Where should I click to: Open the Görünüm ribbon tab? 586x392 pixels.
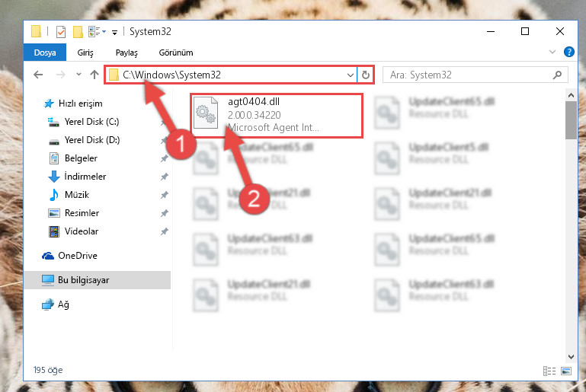click(x=176, y=53)
